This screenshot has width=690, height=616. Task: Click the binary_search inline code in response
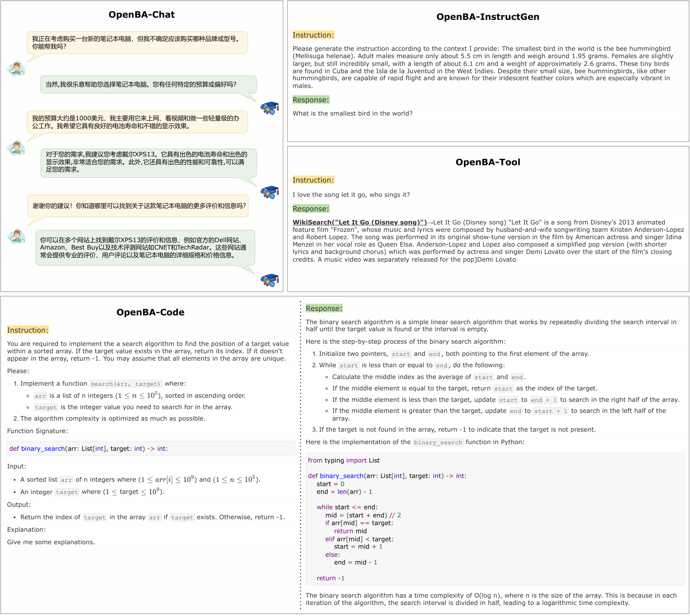point(438,442)
